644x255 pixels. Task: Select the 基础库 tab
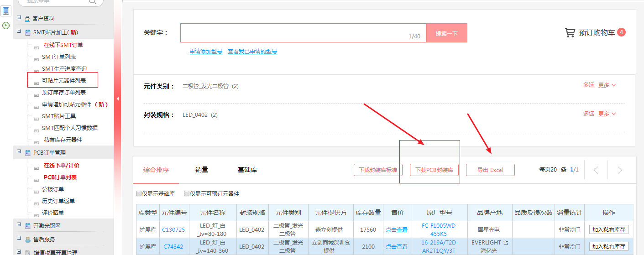pyautogui.click(x=247, y=170)
